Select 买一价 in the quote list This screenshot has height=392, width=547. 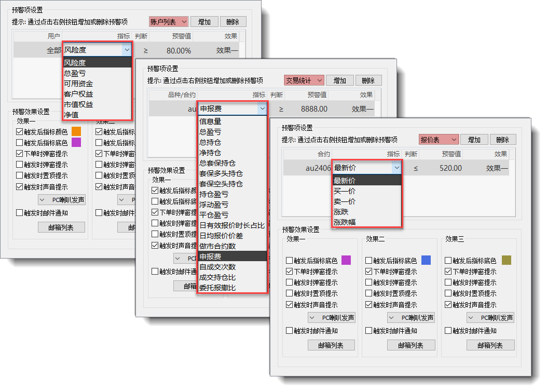pos(367,191)
